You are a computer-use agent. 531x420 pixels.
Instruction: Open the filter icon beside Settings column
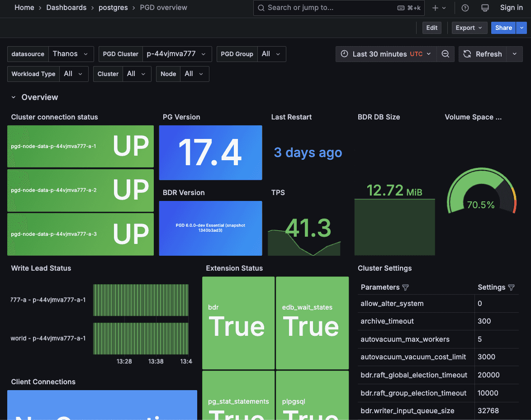512,287
